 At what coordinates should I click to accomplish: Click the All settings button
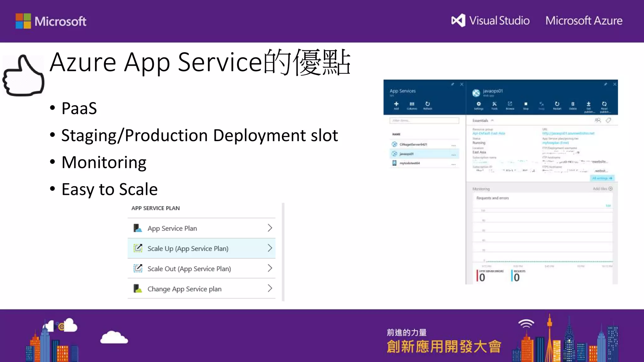pyautogui.click(x=602, y=178)
